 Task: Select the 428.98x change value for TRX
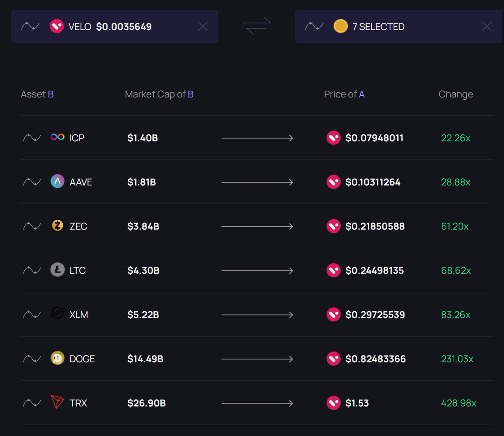459,403
